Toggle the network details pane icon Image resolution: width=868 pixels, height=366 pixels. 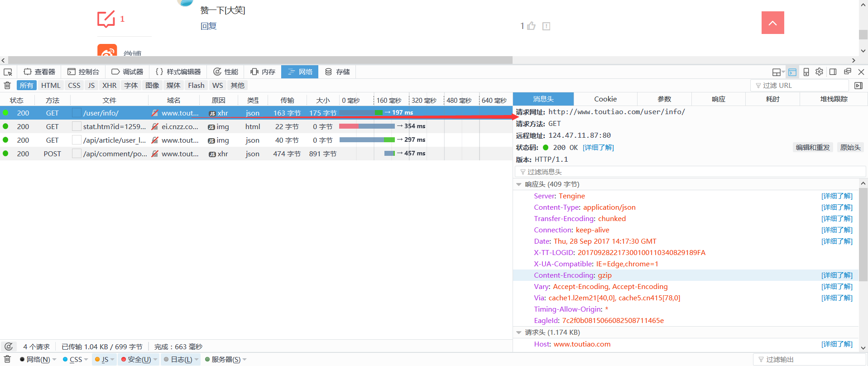(858, 86)
